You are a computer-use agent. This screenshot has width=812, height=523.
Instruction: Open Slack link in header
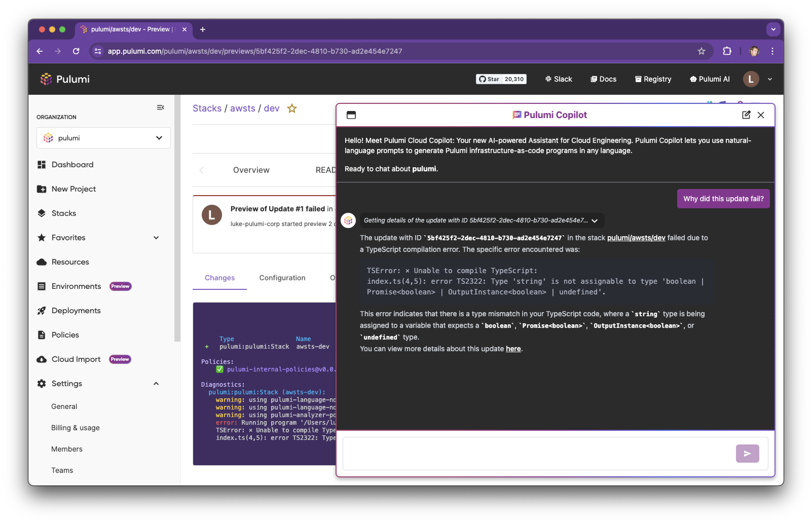tap(559, 79)
